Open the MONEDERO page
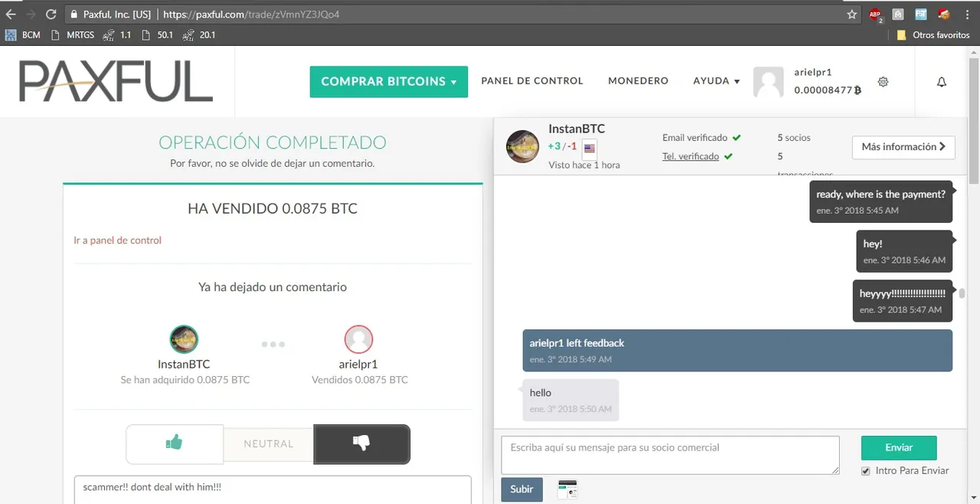 (639, 81)
